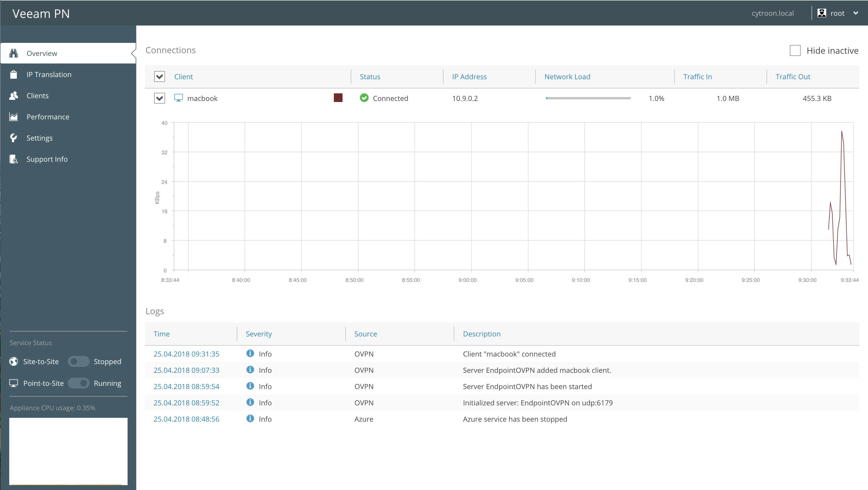Click the green Connected status checkmark icon

(364, 98)
